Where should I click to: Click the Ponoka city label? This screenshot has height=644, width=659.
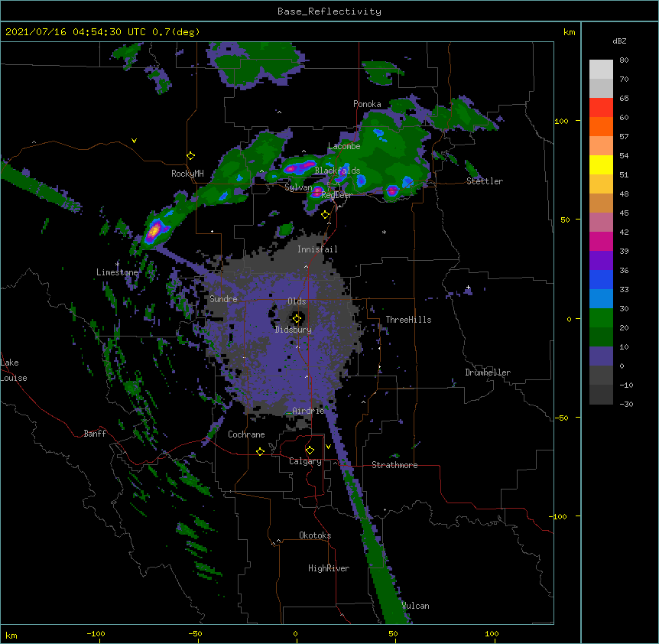367,104
